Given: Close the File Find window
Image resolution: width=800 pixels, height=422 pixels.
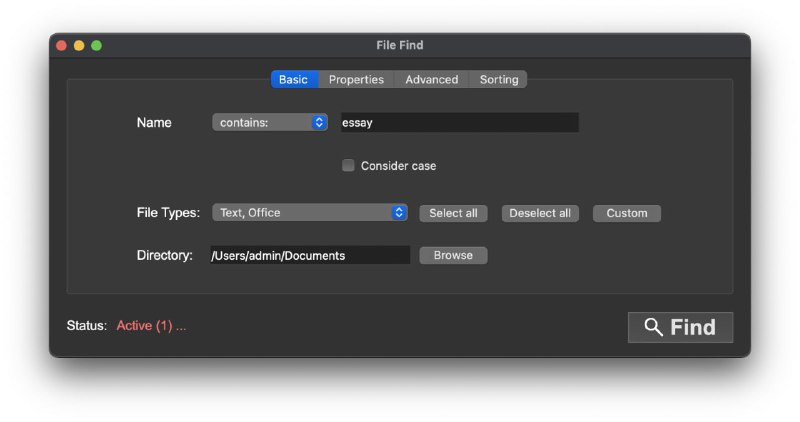Looking at the screenshot, I should (x=61, y=46).
